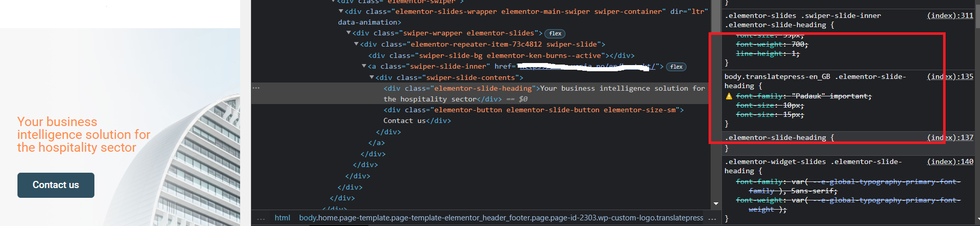Click the .swiper-slide-inner rule selector
The image size is (980, 226).
[x=802, y=20]
